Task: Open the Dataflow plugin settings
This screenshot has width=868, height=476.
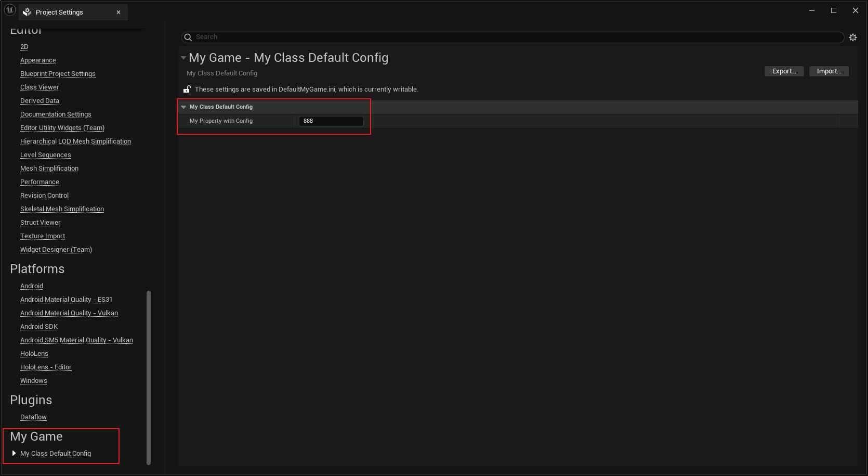Action: click(33, 417)
